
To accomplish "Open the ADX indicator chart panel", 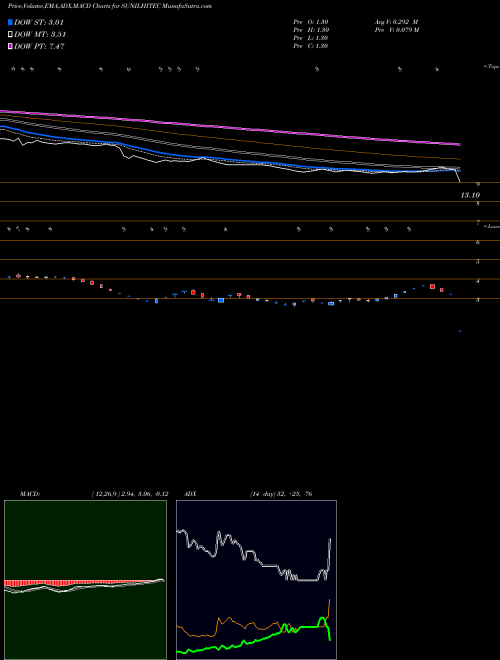I will [x=256, y=580].
